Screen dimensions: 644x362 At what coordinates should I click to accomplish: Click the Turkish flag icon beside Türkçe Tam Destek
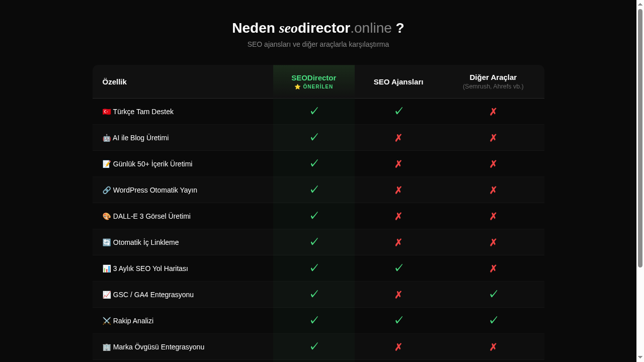tap(107, 112)
